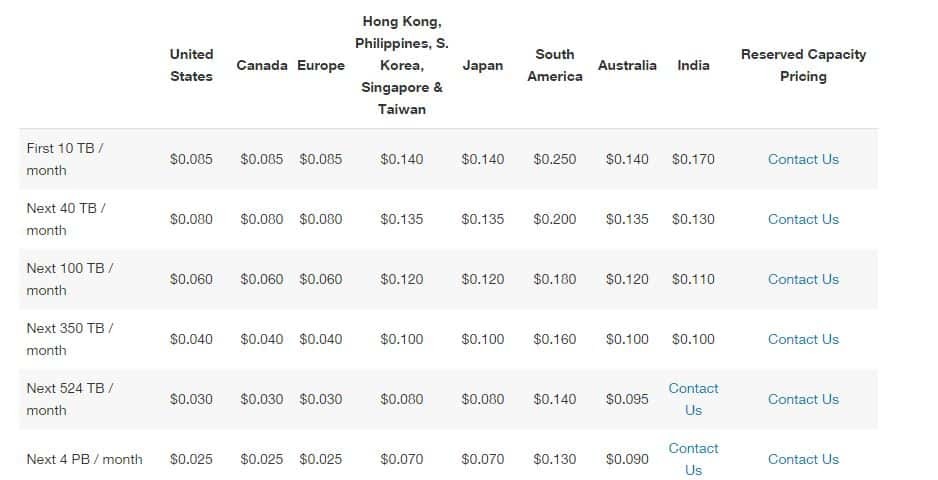Click South America $0.250 price cell
This screenshot has height=480, width=938.
pyautogui.click(x=554, y=159)
